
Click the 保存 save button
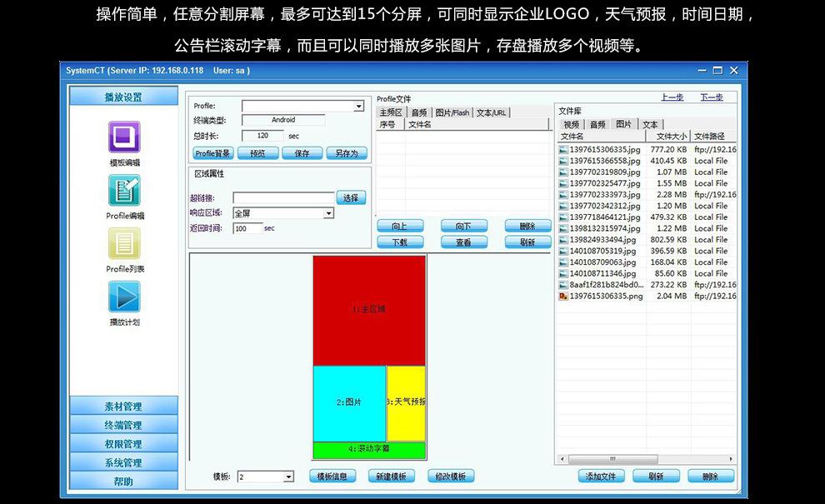(302, 153)
